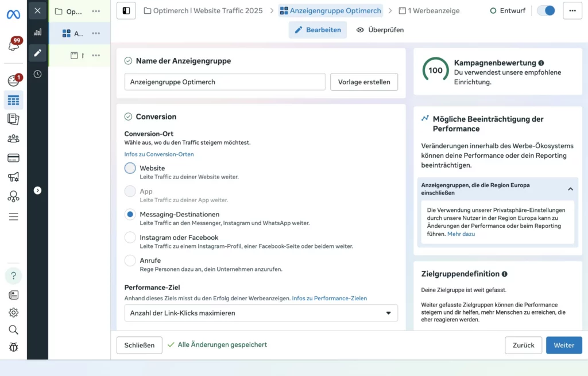The height and width of the screenshot is (376, 588).
Task: Click the ad set name input field
Action: coord(225,82)
